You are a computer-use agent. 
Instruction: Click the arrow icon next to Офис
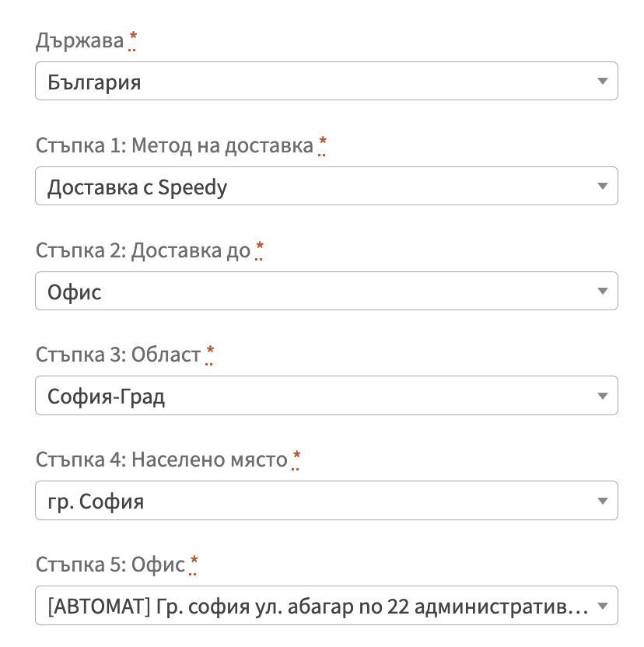coord(603,291)
